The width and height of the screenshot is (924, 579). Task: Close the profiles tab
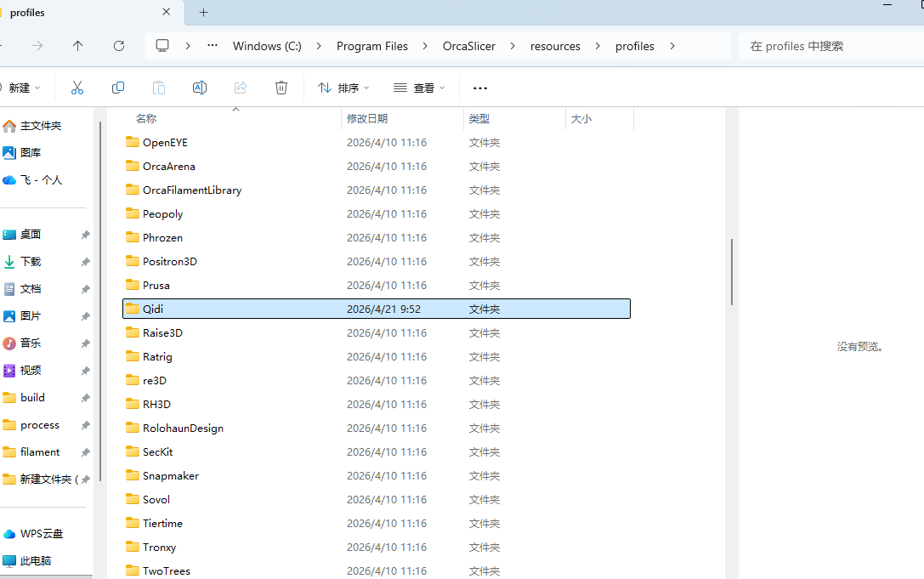point(166,12)
